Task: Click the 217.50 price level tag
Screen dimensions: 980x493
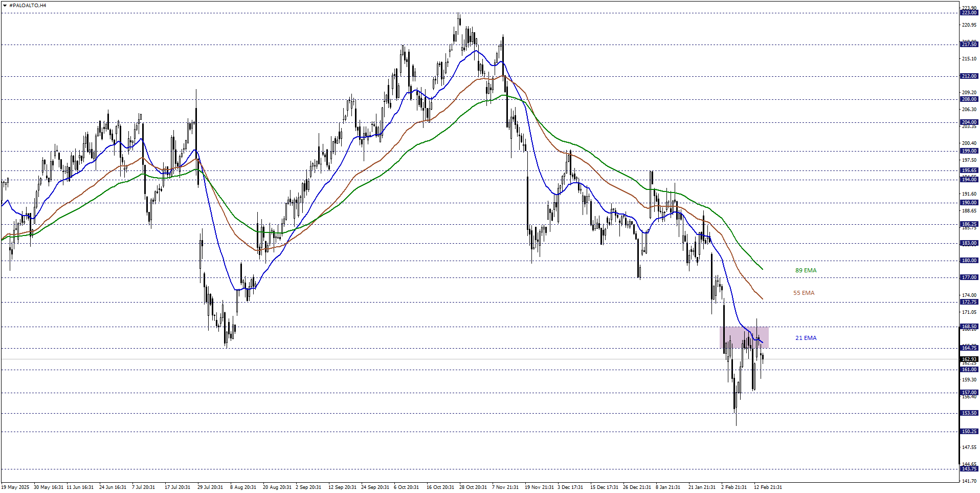Action: [969, 45]
